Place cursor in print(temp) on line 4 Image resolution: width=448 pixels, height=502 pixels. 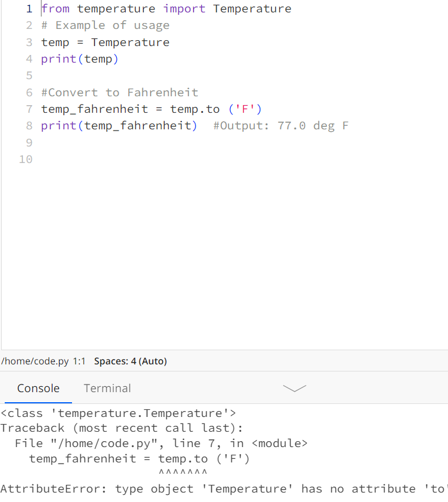(80, 59)
